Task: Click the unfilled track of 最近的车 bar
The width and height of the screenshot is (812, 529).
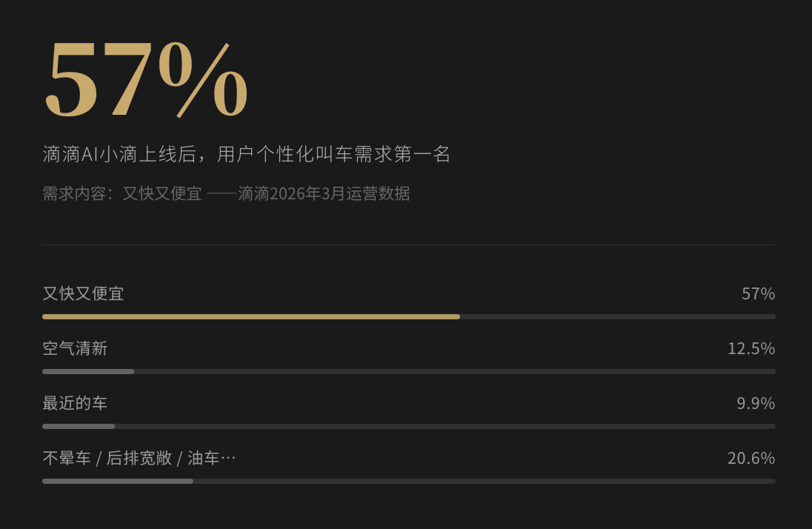Action: click(x=445, y=426)
